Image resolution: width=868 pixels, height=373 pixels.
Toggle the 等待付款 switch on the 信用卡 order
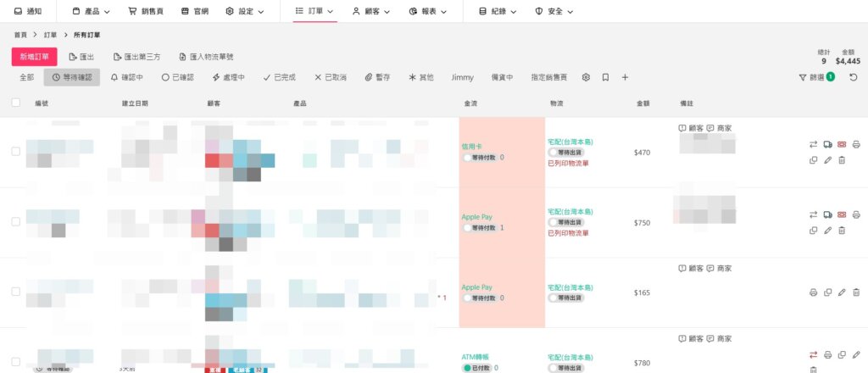[x=467, y=158]
